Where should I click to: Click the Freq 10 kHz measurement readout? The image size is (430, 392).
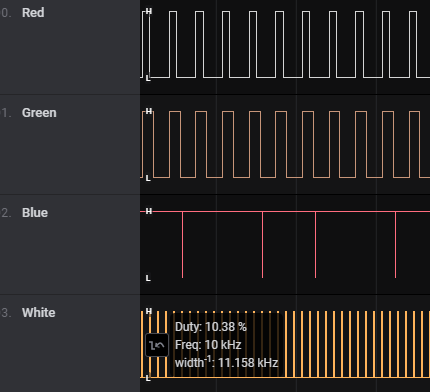coord(208,345)
